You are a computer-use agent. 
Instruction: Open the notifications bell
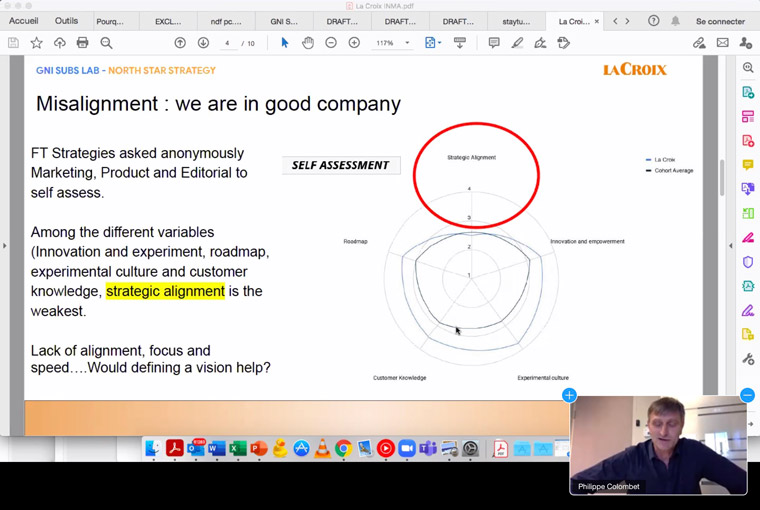click(x=675, y=21)
